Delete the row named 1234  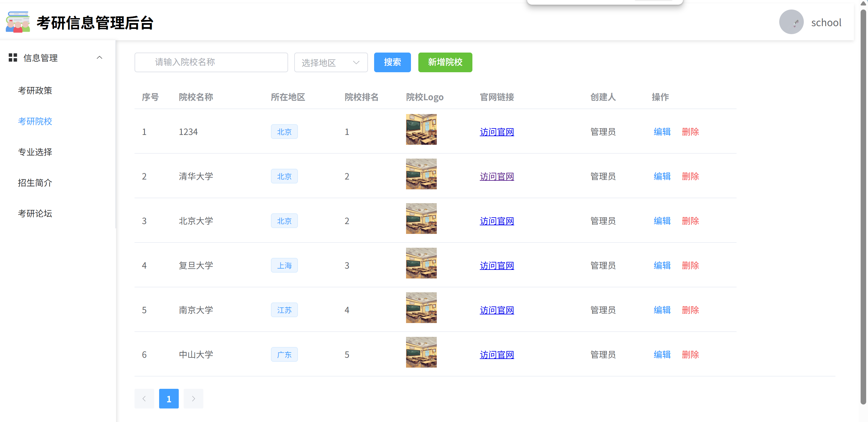(x=690, y=132)
